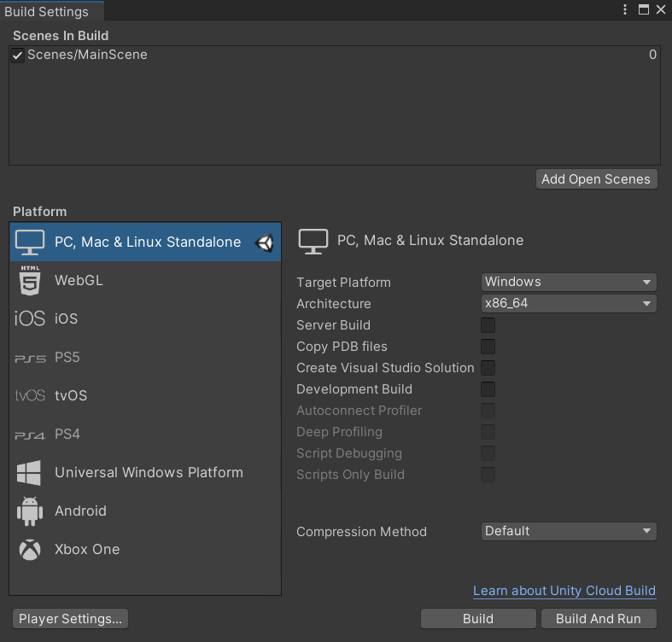This screenshot has height=642, width=672.
Task: Open Player Settings
Action: coord(70,619)
